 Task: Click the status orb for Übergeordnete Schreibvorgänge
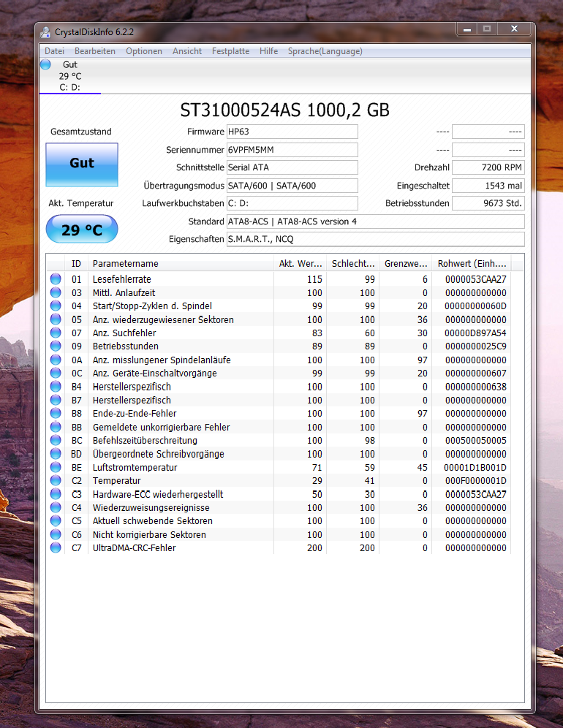coord(56,454)
